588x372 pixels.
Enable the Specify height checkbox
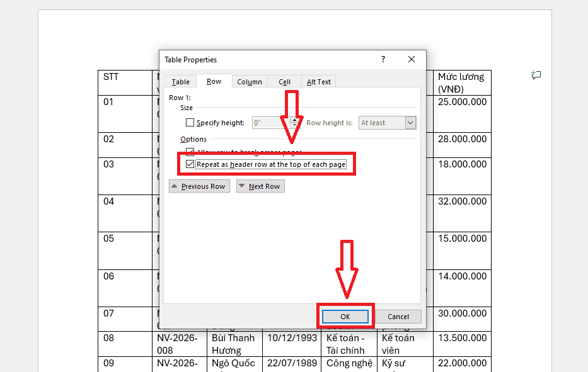pos(190,123)
